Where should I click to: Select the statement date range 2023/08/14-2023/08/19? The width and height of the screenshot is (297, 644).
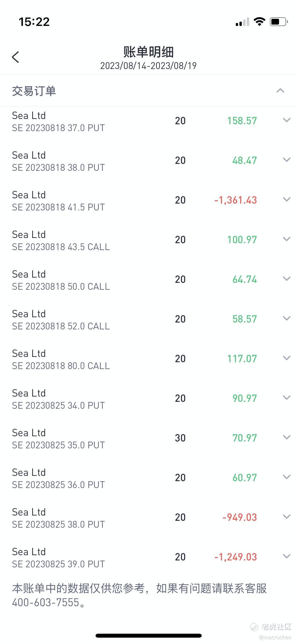[x=148, y=66]
